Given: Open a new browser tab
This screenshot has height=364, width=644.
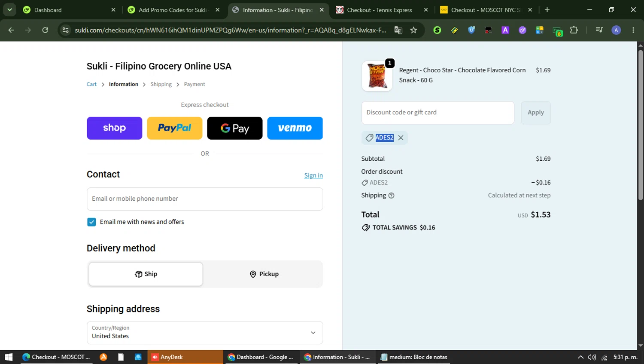Looking at the screenshot, I should [x=547, y=9].
